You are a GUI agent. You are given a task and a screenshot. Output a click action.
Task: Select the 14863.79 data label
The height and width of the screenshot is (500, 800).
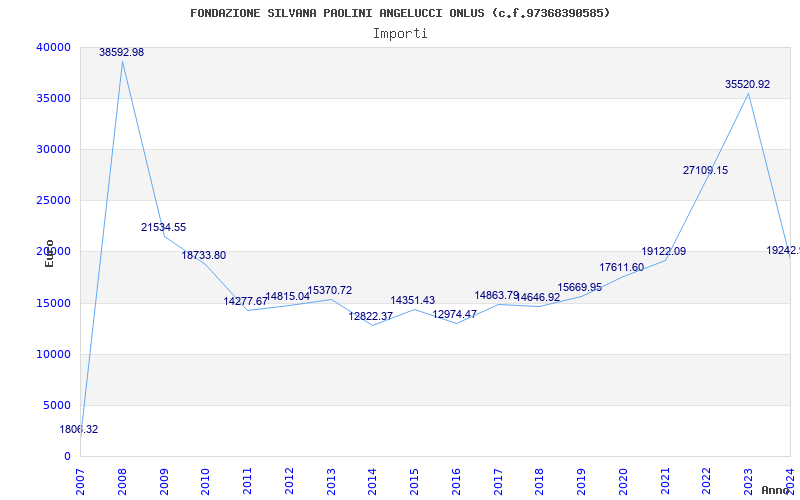point(496,295)
